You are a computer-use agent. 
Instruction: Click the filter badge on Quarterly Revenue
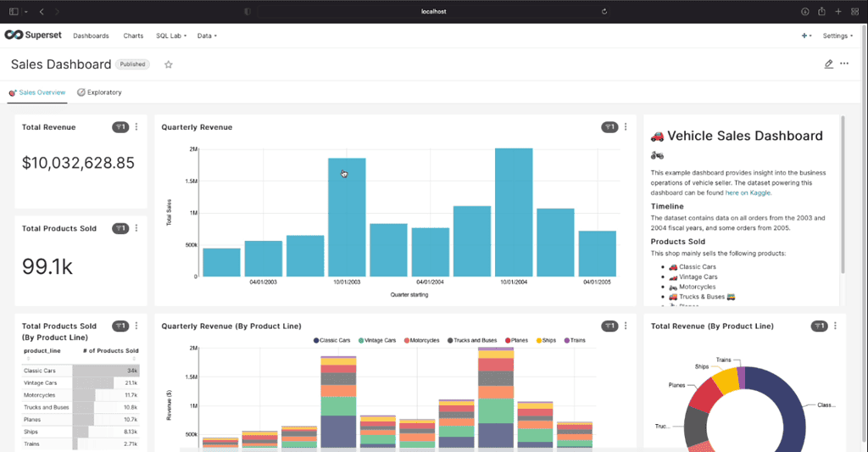(609, 127)
